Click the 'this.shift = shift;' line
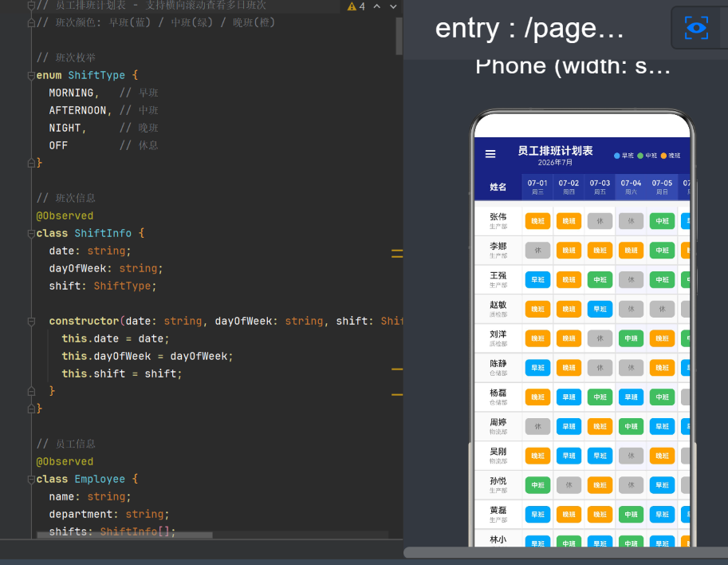Screen dimensions: 728x565 (x=122, y=373)
